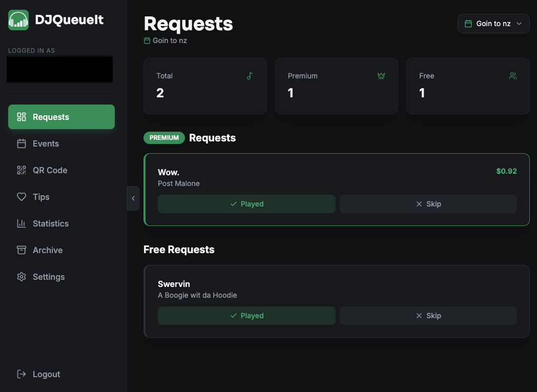Click the Logout link

click(x=46, y=374)
